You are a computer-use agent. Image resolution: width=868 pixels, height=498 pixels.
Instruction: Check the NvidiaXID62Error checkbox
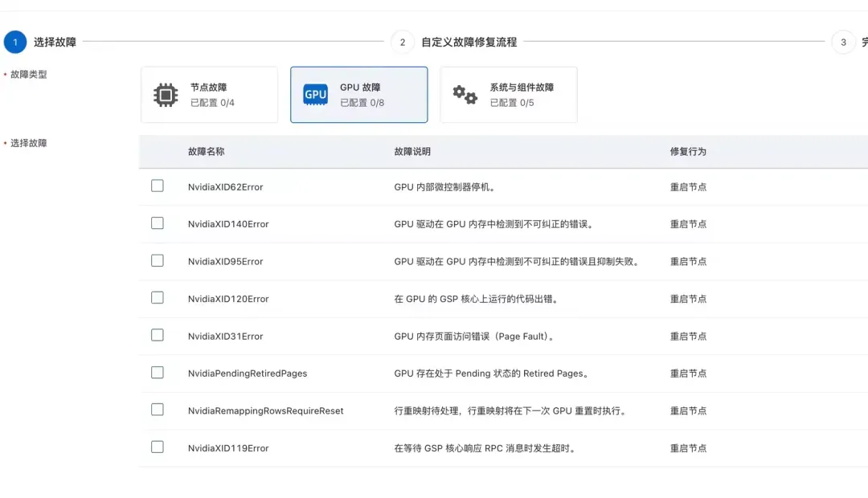(158, 186)
